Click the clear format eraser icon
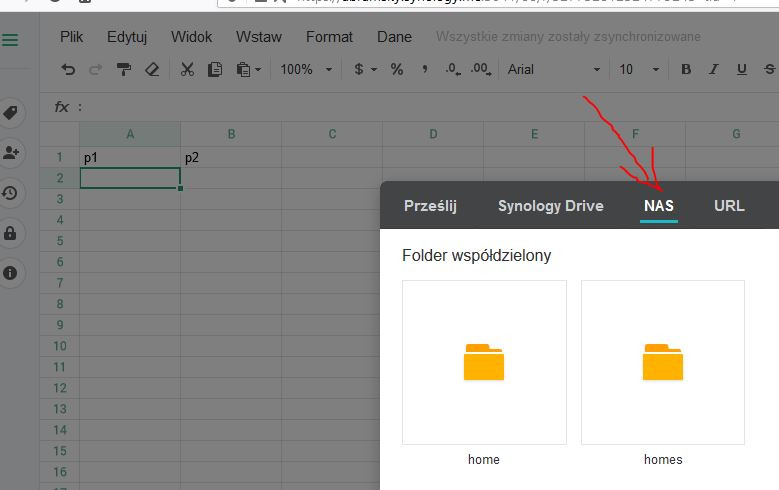 (152, 70)
